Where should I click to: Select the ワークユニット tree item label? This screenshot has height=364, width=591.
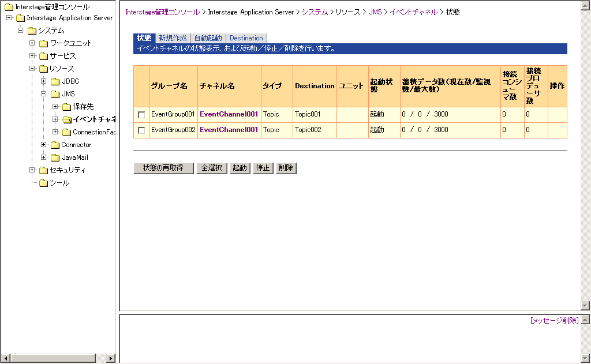[x=71, y=43]
